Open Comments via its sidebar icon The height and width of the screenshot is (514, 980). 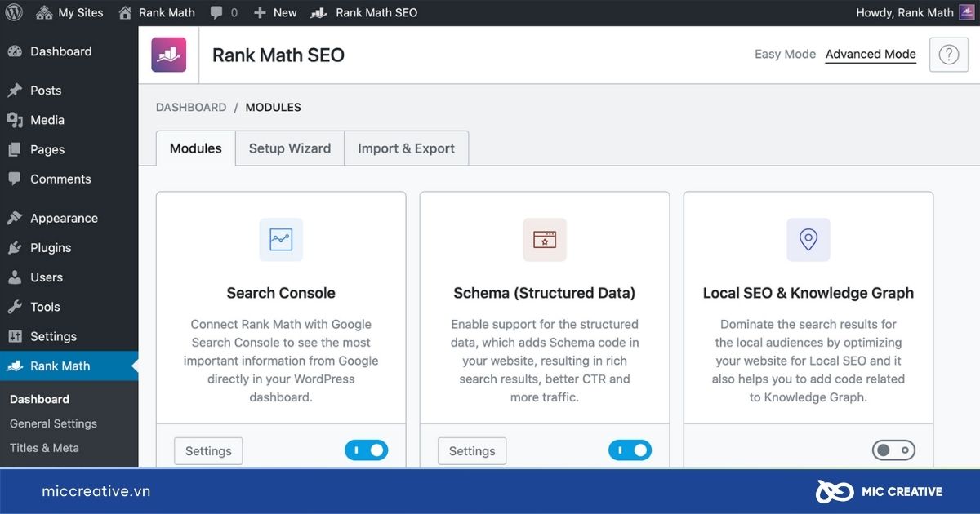pos(15,179)
